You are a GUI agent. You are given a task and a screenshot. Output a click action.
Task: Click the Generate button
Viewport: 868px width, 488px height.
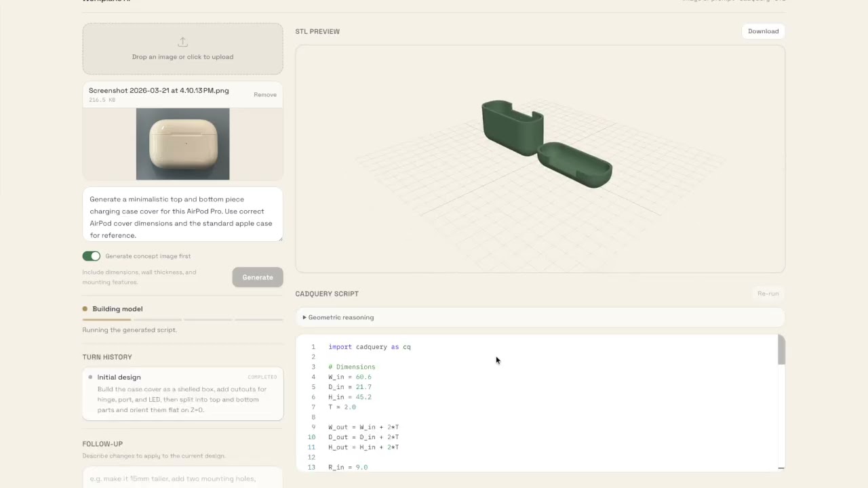tap(258, 277)
